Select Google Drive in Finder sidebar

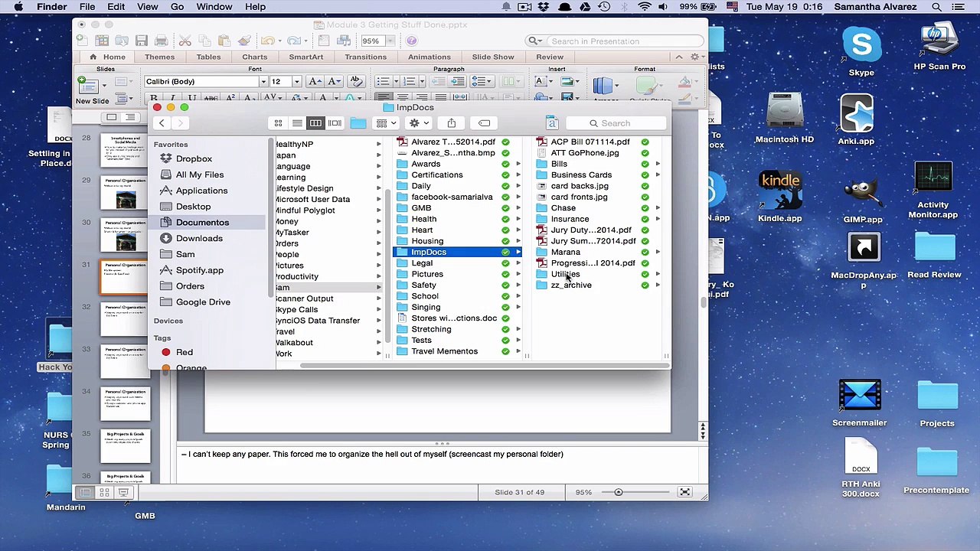coord(203,302)
